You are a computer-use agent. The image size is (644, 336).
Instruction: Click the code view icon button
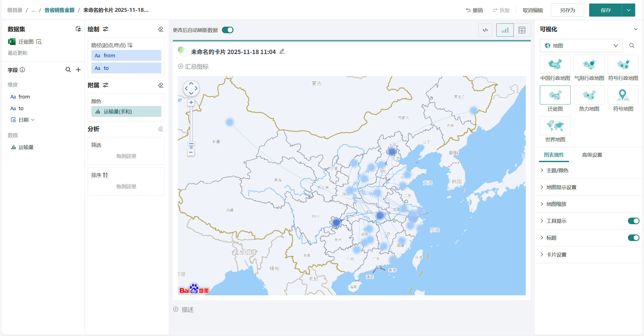click(485, 30)
